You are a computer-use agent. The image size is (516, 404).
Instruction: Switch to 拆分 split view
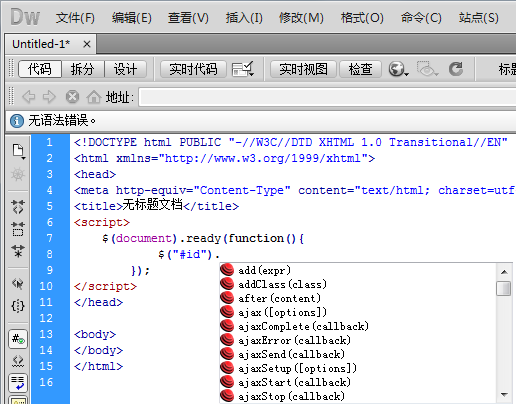(x=83, y=69)
